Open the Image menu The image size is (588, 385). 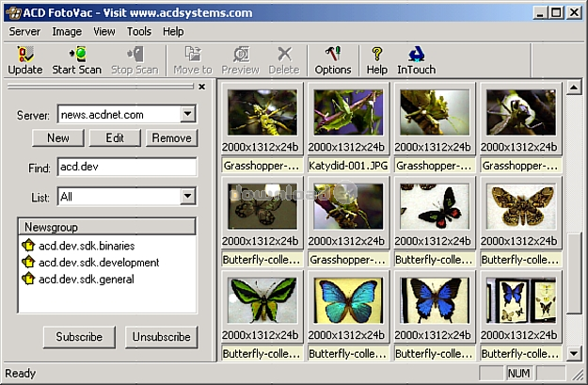coord(67,31)
